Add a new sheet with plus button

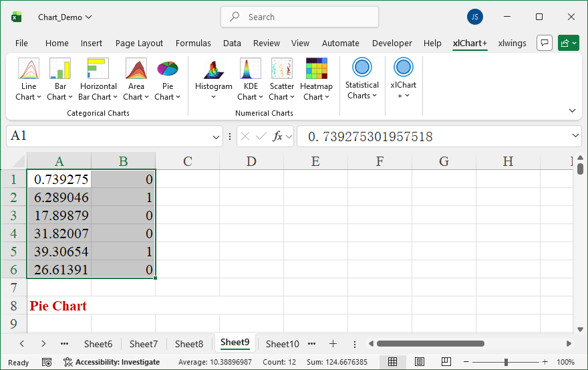tap(333, 344)
